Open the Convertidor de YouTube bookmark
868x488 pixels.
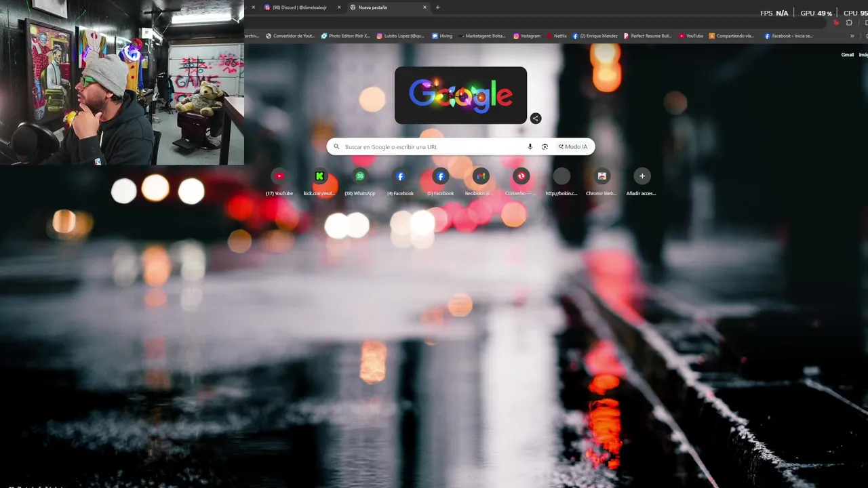(x=290, y=36)
